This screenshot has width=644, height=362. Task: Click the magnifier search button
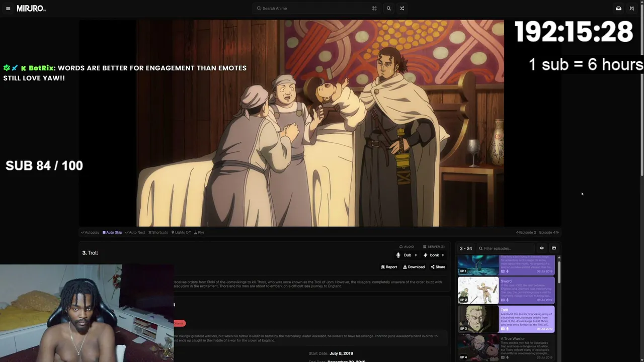pyautogui.click(x=388, y=9)
